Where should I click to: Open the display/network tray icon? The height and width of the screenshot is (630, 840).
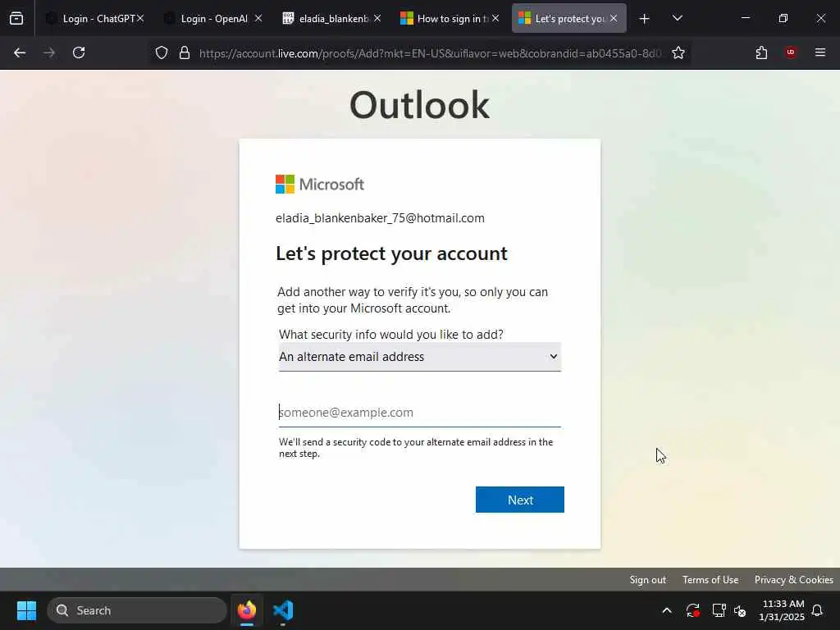(x=719, y=610)
